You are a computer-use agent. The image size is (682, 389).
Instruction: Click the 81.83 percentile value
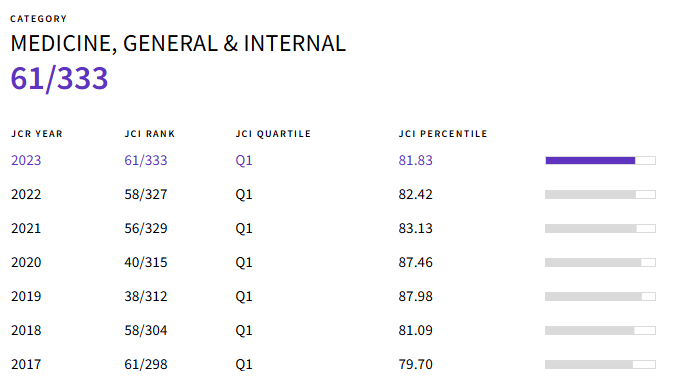click(x=415, y=161)
